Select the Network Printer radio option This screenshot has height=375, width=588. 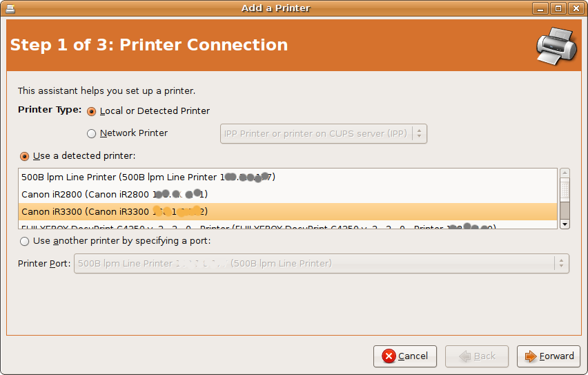pyautogui.click(x=91, y=134)
